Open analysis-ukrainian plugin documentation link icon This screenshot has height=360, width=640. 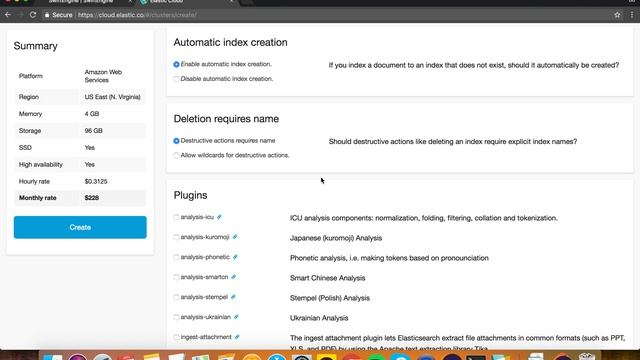point(236,317)
